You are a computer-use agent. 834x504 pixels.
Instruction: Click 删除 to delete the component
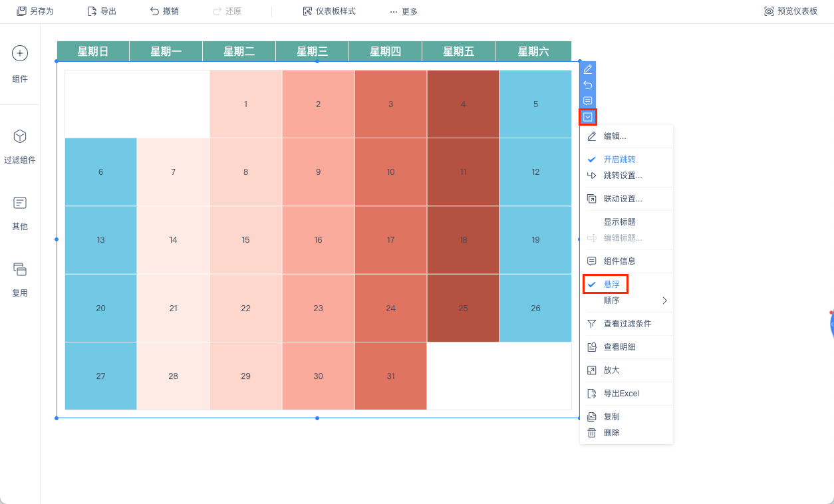pyautogui.click(x=611, y=433)
